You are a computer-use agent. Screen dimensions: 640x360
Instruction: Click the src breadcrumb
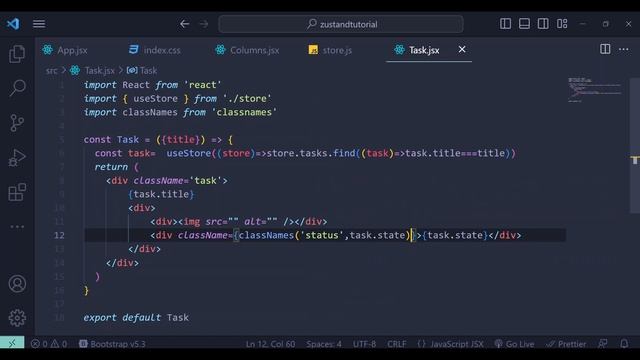(x=51, y=71)
